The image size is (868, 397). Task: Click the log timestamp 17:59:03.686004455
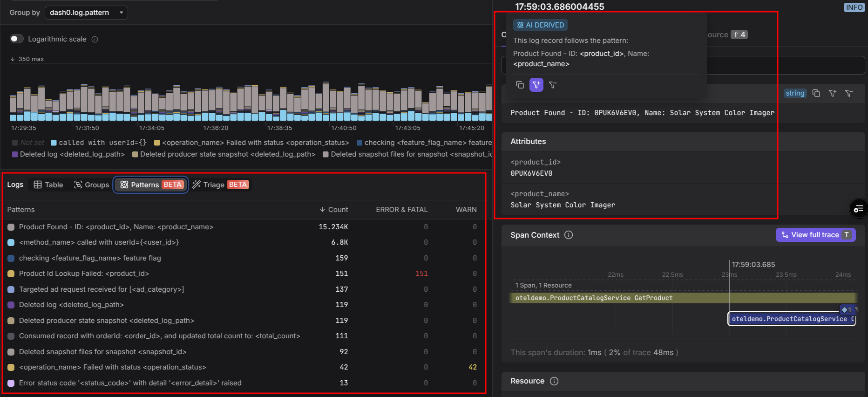tap(560, 7)
